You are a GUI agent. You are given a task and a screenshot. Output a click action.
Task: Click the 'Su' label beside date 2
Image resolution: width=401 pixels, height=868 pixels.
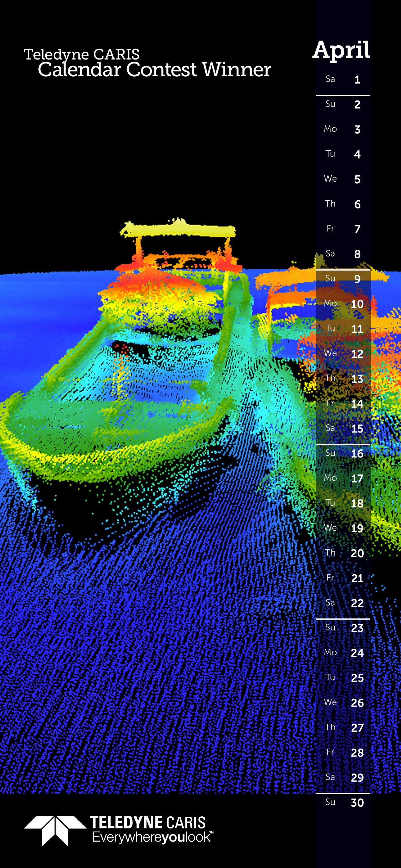pos(330,104)
